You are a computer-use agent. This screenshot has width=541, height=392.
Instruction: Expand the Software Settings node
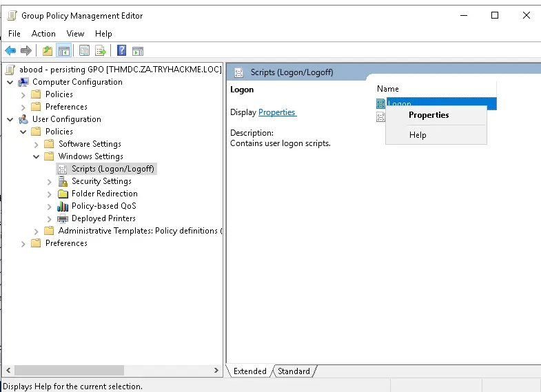tap(37, 145)
